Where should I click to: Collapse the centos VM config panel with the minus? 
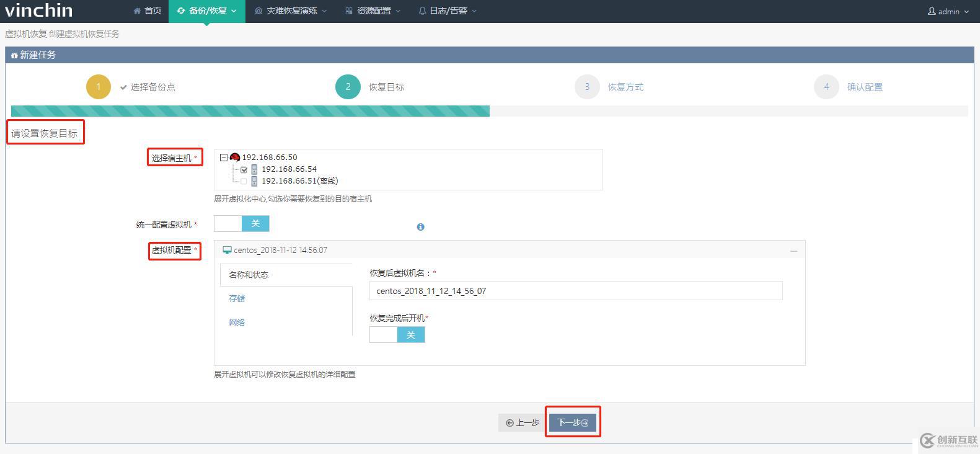[x=793, y=251]
